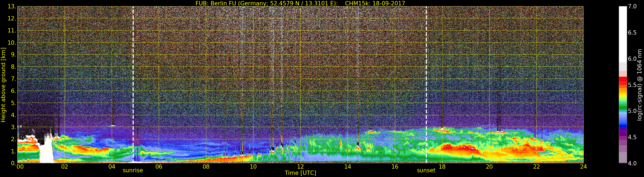Image resolution: width=644 pixels, height=177 pixels.
Task: Click the '22' time tick label
Action: tap(536, 166)
